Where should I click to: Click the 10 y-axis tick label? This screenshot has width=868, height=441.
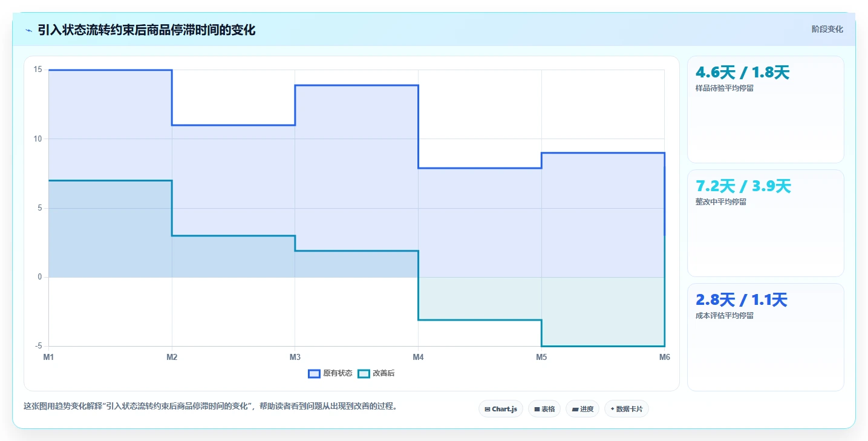pos(38,139)
